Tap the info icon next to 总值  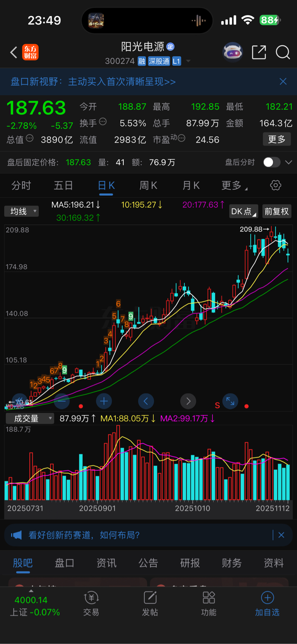[30, 138]
